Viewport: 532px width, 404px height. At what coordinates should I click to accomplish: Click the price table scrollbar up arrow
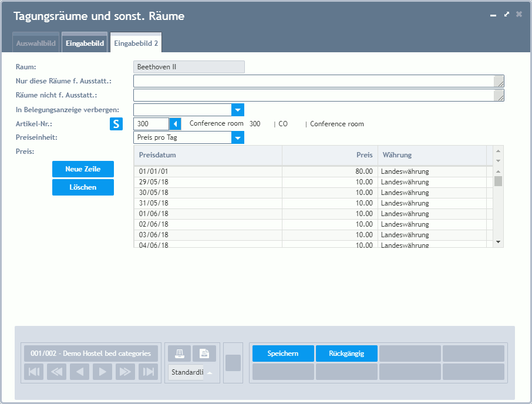tap(498, 171)
